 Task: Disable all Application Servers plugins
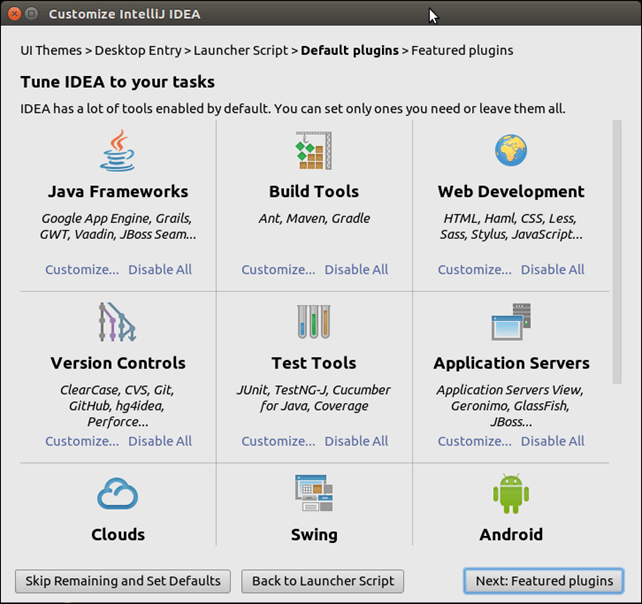[553, 441]
